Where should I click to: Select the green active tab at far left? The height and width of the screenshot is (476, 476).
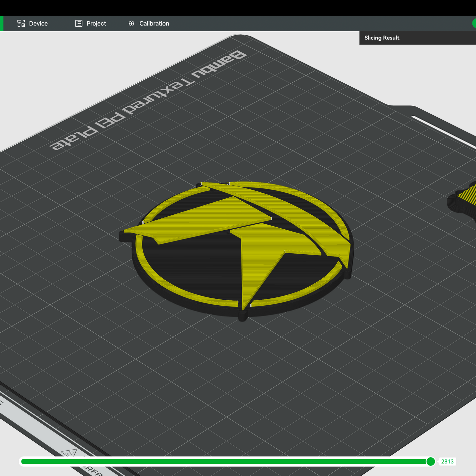tap(1, 23)
